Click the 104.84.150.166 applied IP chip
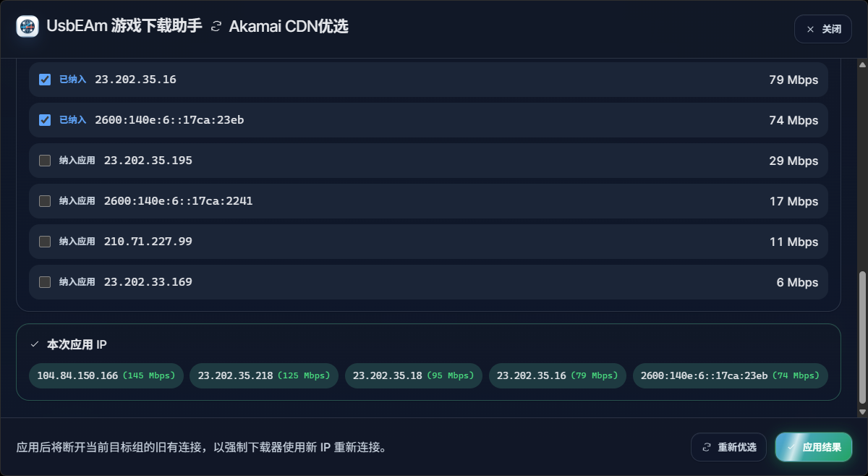The image size is (868, 476). tap(106, 376)
